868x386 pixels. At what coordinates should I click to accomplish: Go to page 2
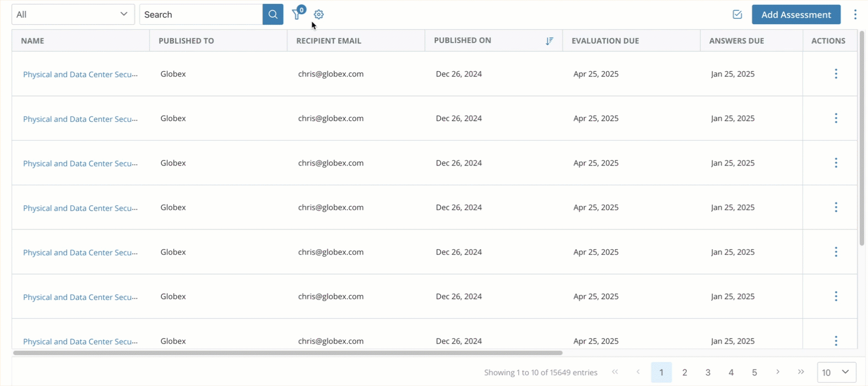point(685,373)
